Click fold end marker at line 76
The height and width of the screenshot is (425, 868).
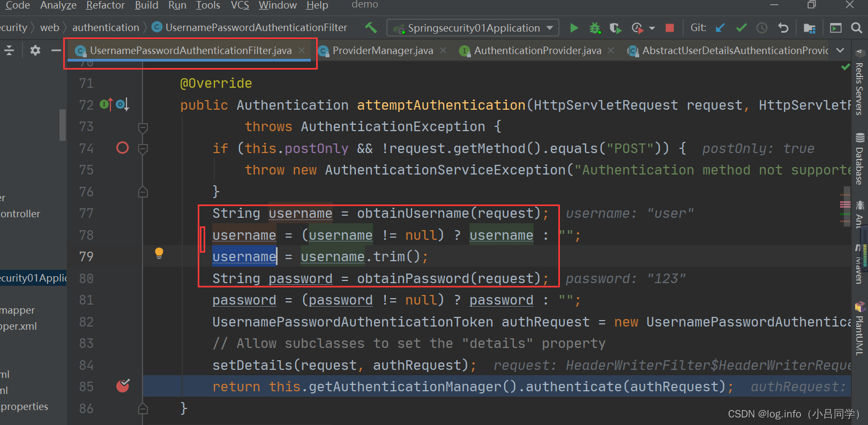(143, 192)
